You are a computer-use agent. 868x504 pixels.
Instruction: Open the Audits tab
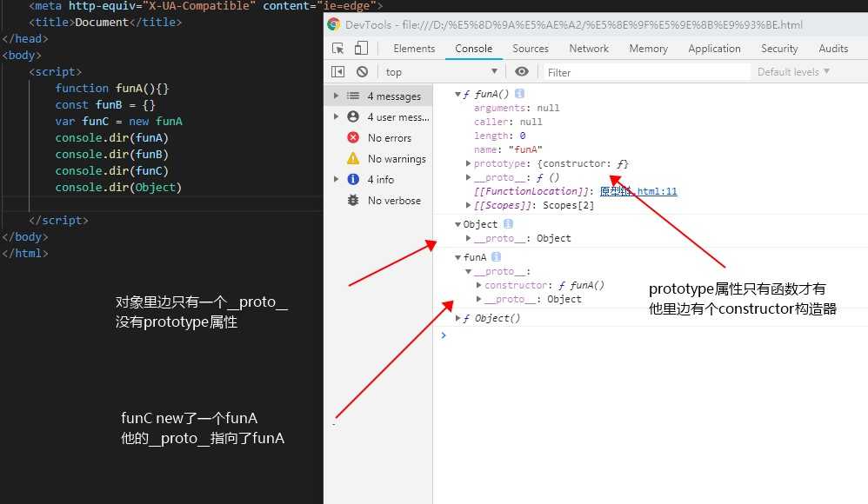(x=833, y=49)
